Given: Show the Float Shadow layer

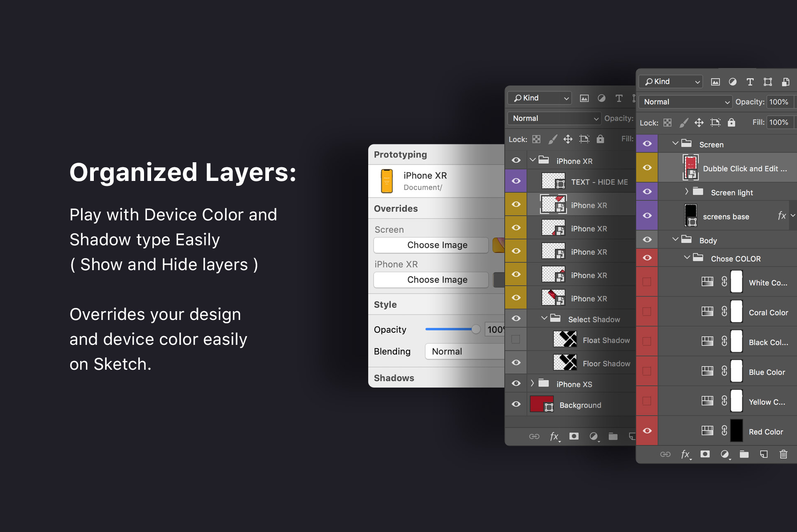Looking at the screenshot, I should click(x=516, y=339).
